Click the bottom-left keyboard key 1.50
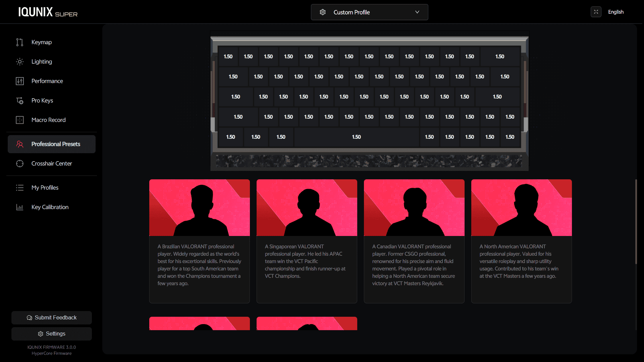Viewport: 644px width, 362px height. (x=231, y=137)
